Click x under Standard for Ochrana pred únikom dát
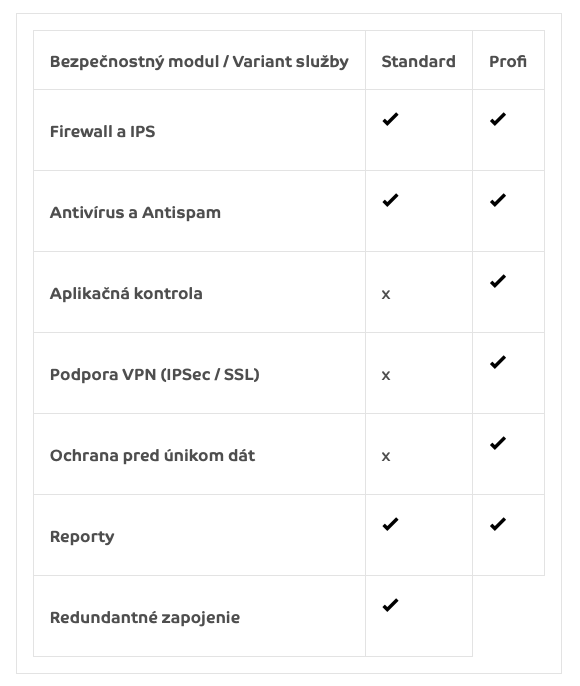The image size is (580, 686). (386, 456)
